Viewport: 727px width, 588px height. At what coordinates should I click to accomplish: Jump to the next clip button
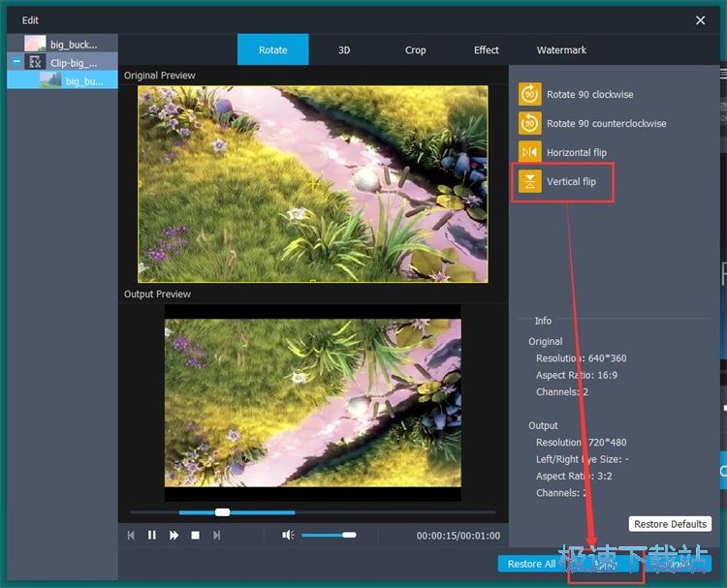point(216,535)
